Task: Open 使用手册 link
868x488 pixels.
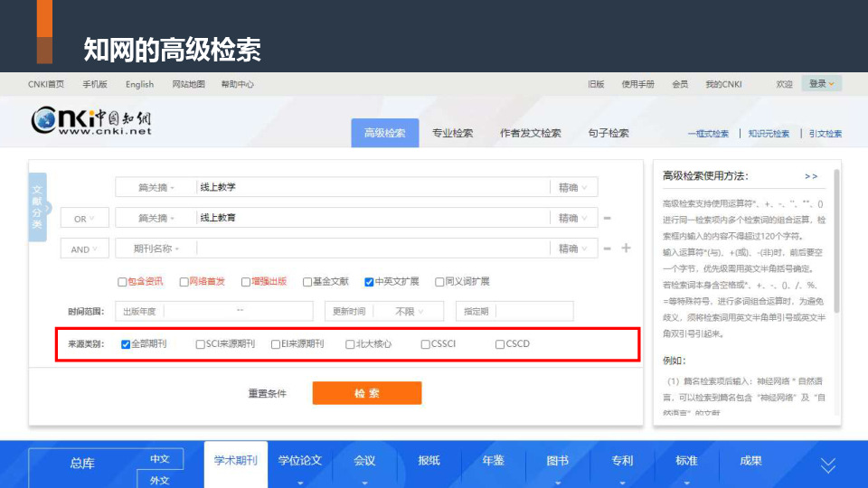Action: click(x=637, y=84)
